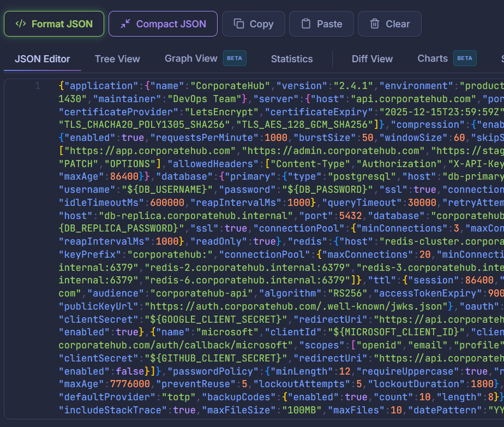Open the Charts tab
This screenshot has width=504, height=427.
click(433, 58)
